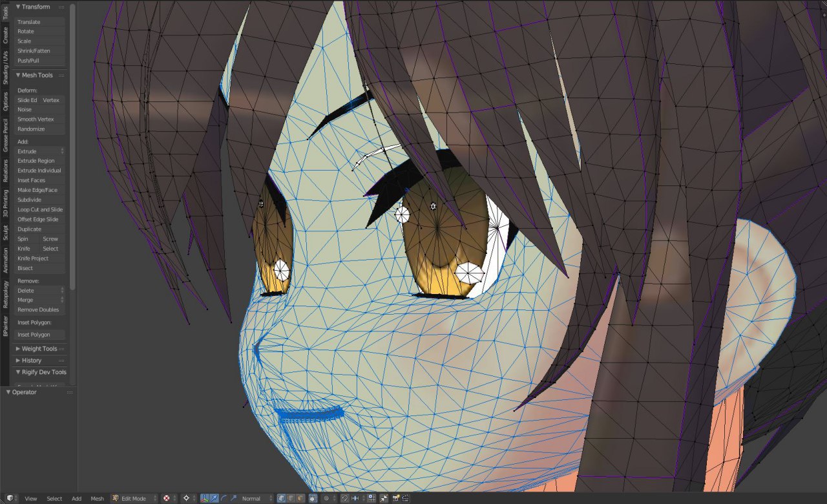Toggle limit selection to visible icon
The image size is (827, 504).
[x=313, y=498]
